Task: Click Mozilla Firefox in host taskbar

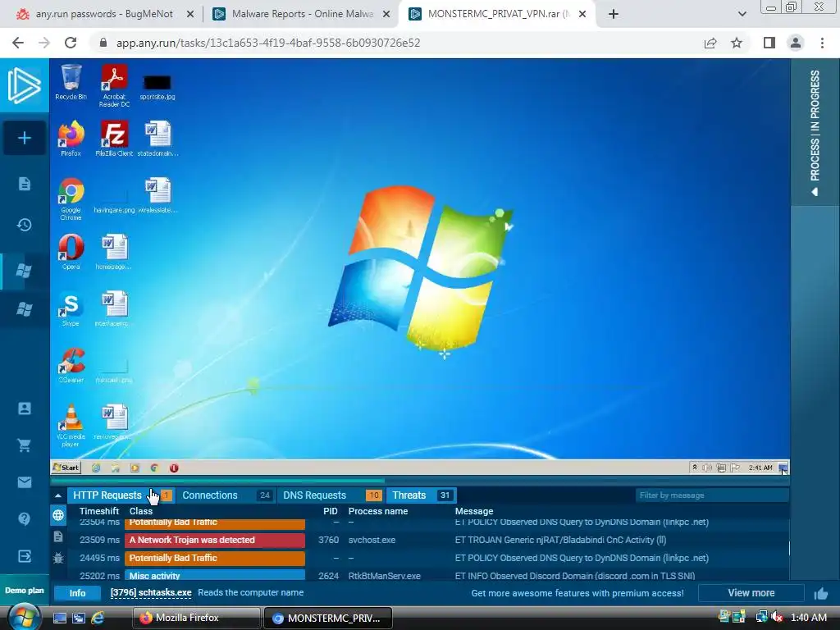Action: coord(196,618)
